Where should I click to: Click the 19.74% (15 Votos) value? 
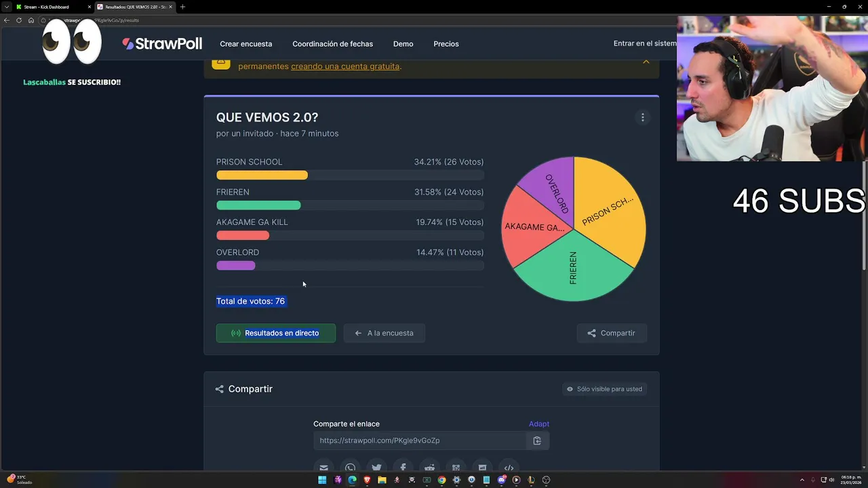450,222
